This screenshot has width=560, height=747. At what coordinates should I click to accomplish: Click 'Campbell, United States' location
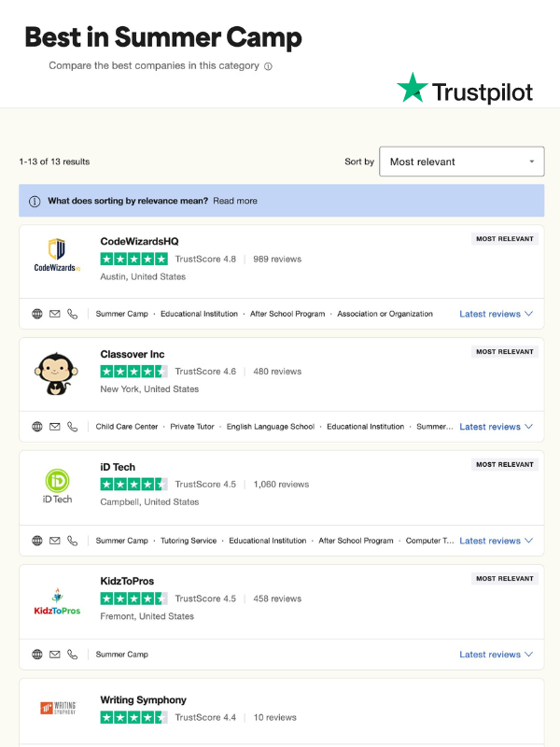(x=149, y=502)
